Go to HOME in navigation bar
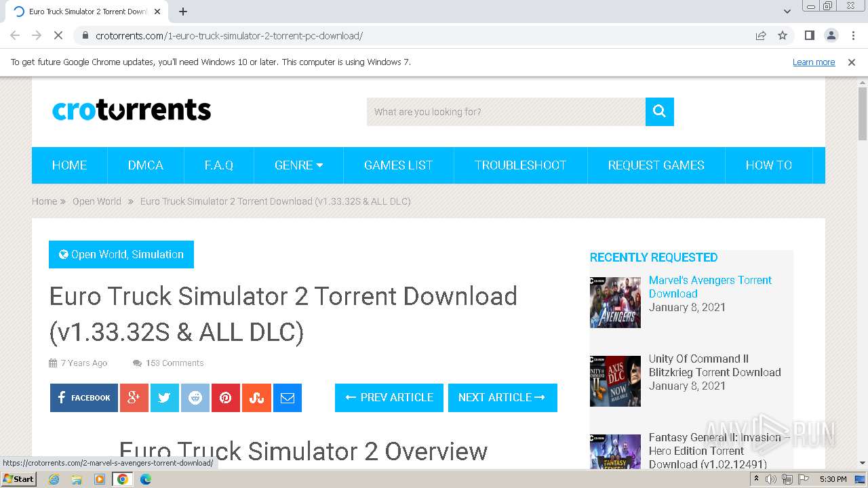 coord(69,165)
